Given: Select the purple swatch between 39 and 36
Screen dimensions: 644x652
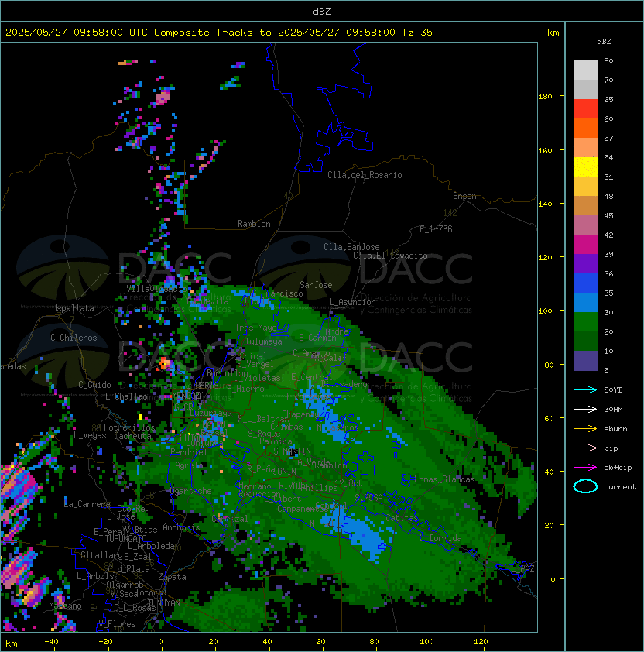Looking at the screenshot, I should [x=585, y=263].
